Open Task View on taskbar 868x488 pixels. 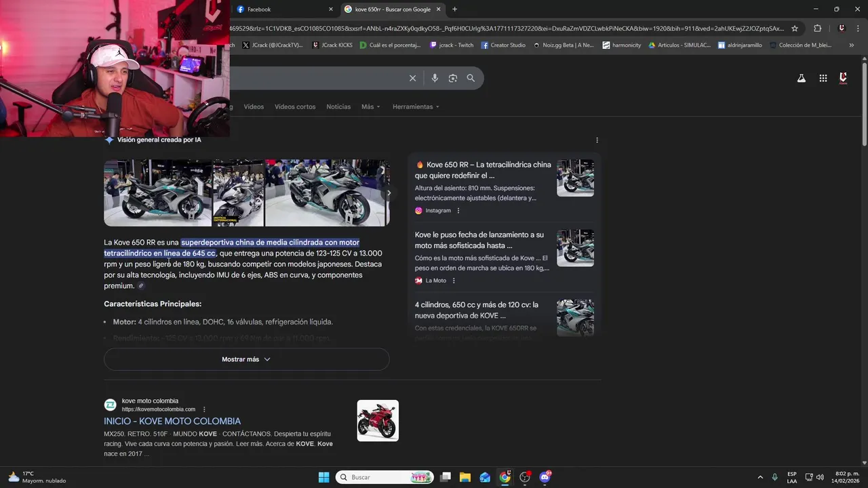pyautogui.click(x=446, y=477)
